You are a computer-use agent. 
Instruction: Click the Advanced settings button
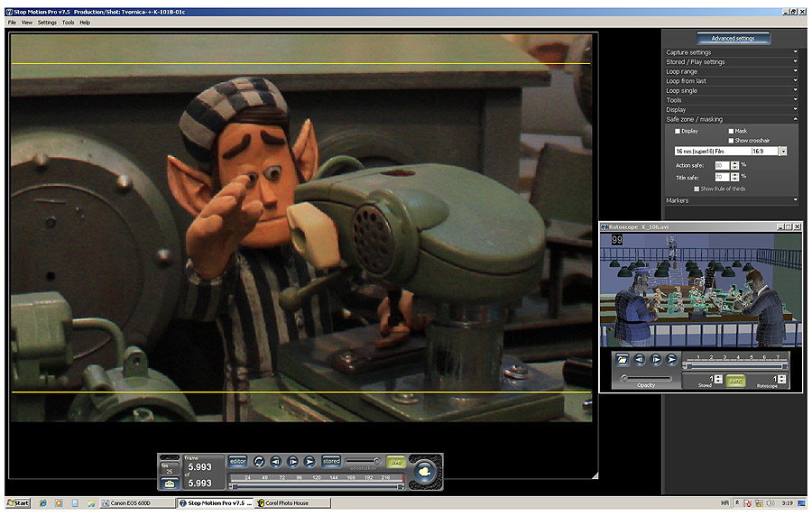point(733,38)
